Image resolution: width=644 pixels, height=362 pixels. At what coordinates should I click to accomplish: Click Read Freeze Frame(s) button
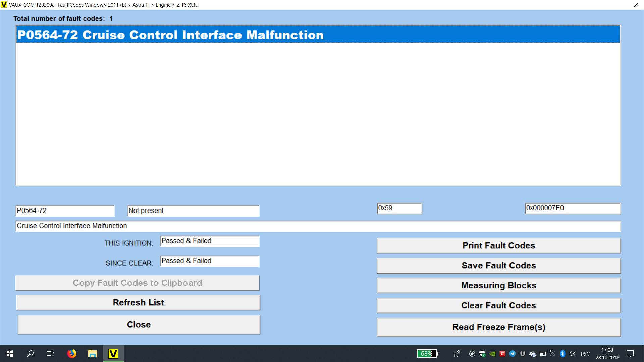pyautogui.click(x=498, y=327)
